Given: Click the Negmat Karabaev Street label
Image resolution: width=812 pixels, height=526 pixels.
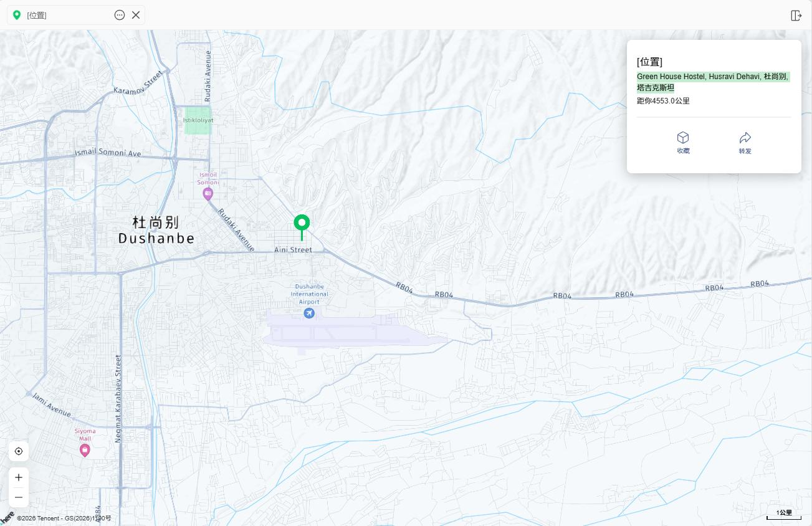Looking at the screenshot, I should point(118,399).
